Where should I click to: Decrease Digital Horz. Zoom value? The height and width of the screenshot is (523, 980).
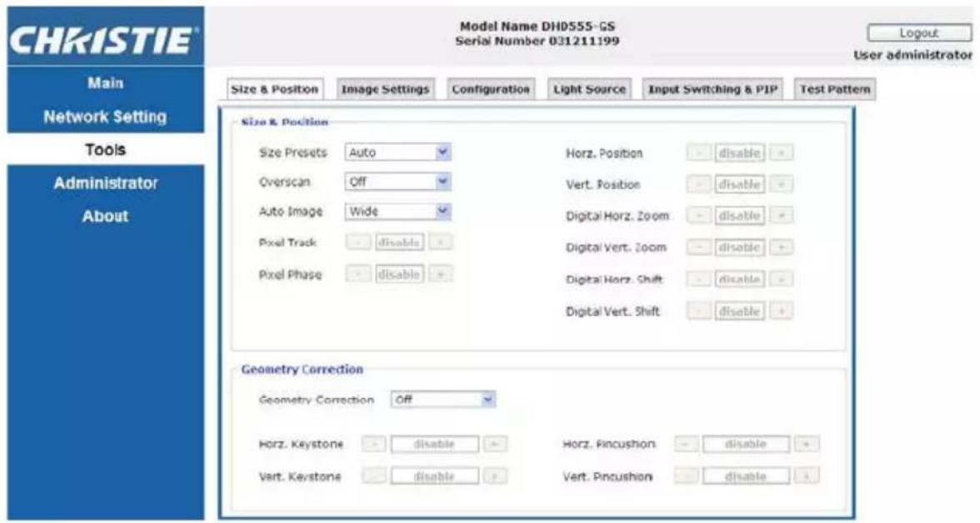pos(698,216)
